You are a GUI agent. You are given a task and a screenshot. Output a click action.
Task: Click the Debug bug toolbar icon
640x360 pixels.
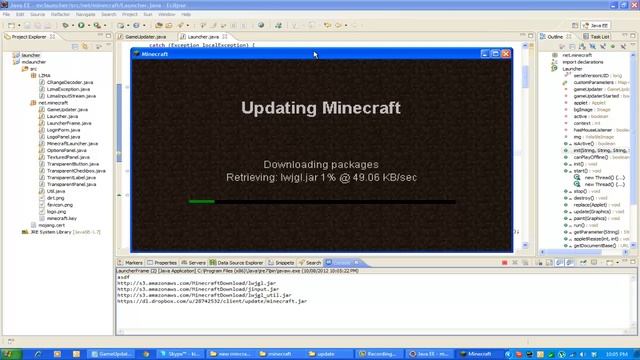(x=65, y=25)
